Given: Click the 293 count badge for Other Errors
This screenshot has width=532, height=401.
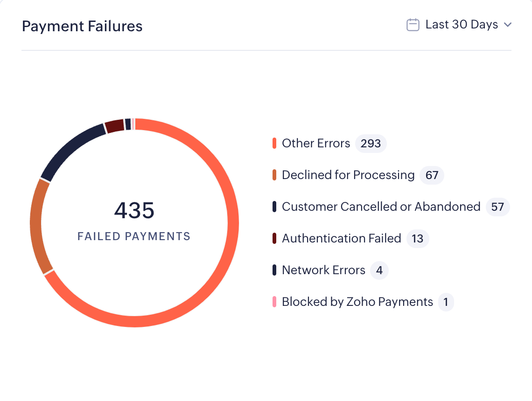Looking at the screenshot, I should [x=371, y=143].
